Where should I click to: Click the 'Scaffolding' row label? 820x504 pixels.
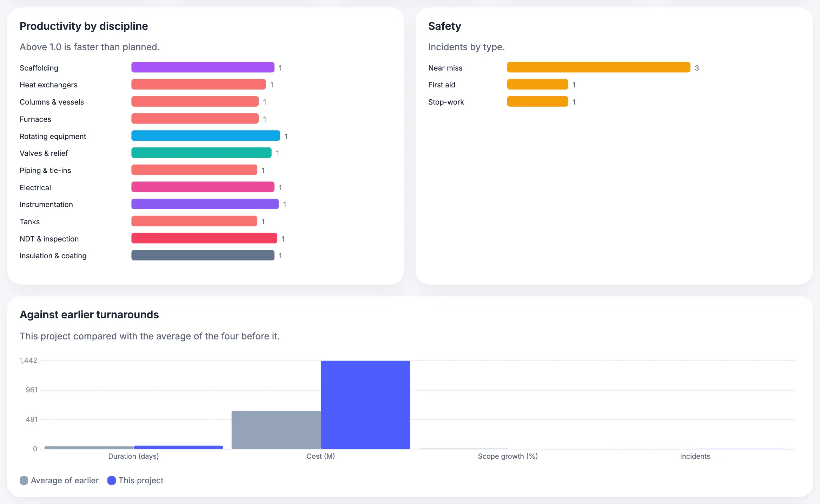point(39,68)
